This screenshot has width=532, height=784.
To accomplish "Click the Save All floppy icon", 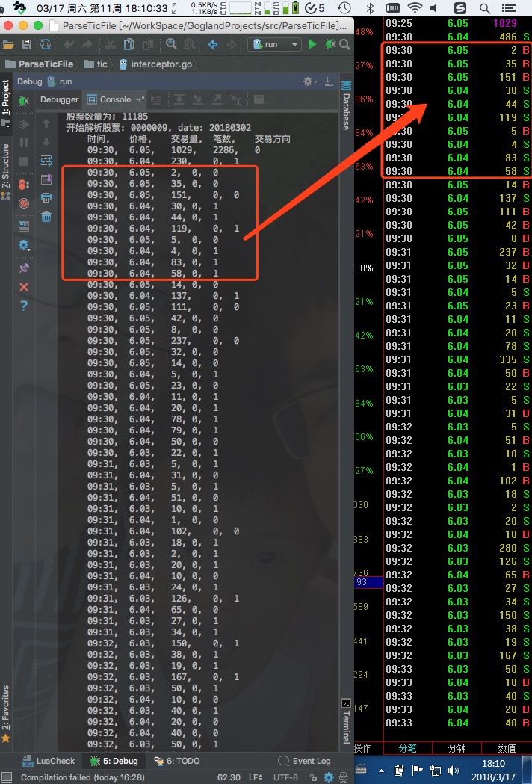I will point(27,45).
